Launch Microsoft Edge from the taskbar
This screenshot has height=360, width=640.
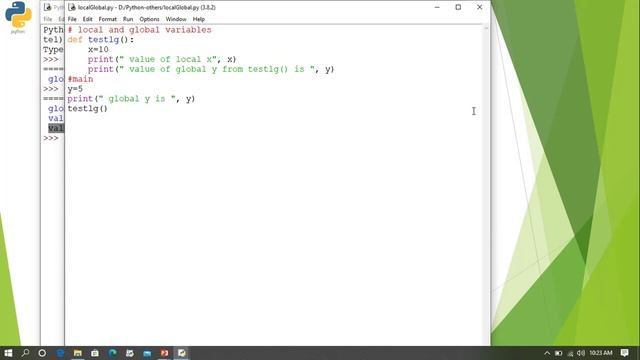112,353
